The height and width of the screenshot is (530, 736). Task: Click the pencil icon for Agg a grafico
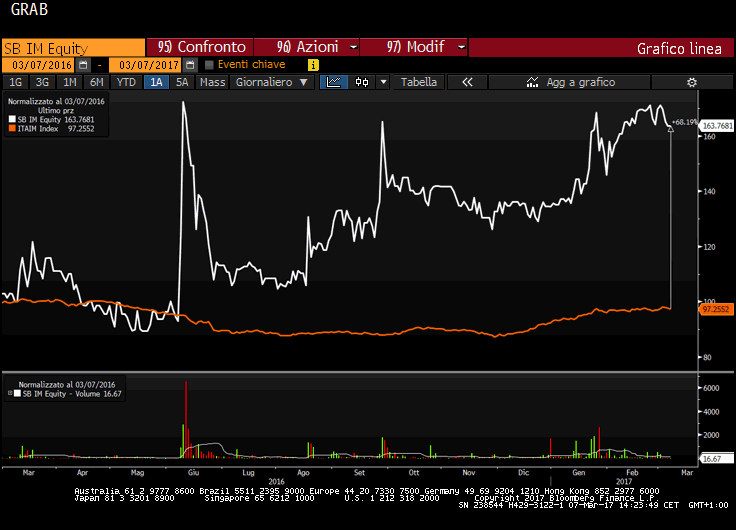click(x=532, y=82)
